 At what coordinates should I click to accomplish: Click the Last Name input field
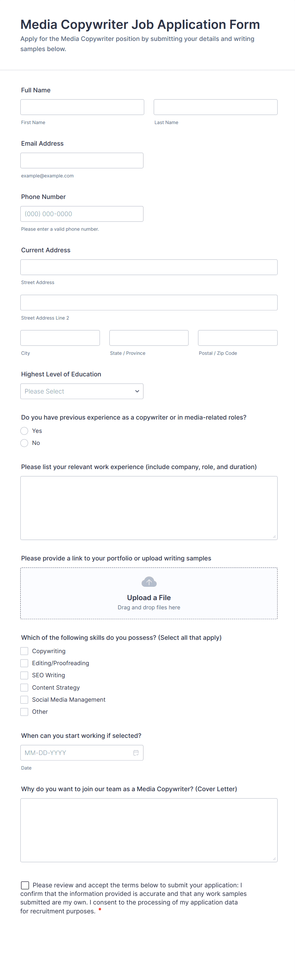[215, 107]
